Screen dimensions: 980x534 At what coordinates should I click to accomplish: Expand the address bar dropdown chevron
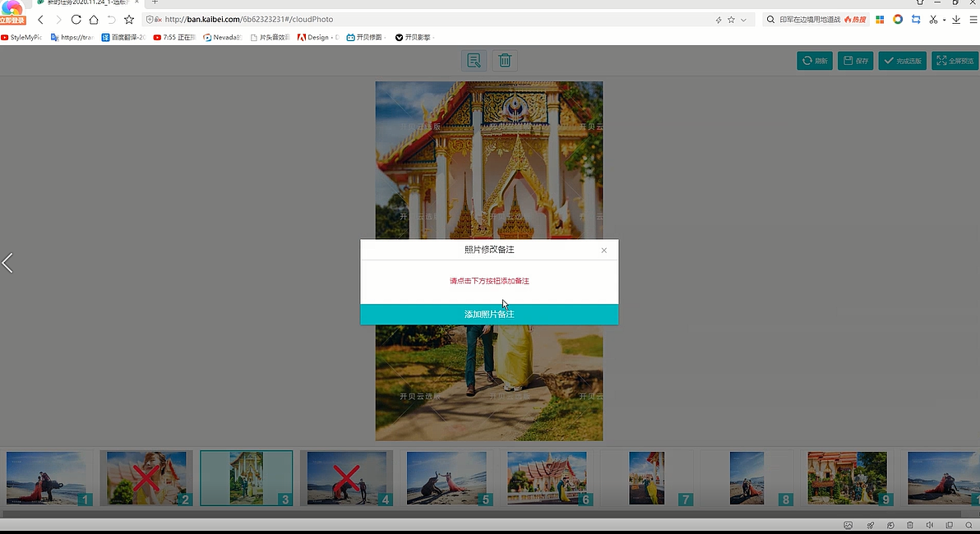coord(743,20)
